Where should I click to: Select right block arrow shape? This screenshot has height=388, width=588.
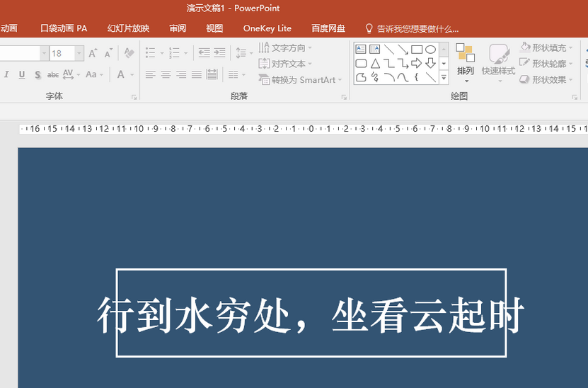(417, 64)
